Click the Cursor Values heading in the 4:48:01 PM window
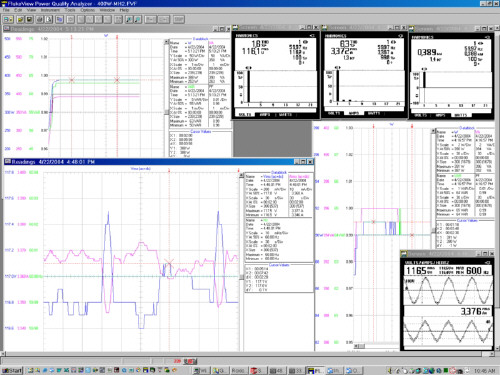The height and width of the screenshot is (375, 500). 279,265
